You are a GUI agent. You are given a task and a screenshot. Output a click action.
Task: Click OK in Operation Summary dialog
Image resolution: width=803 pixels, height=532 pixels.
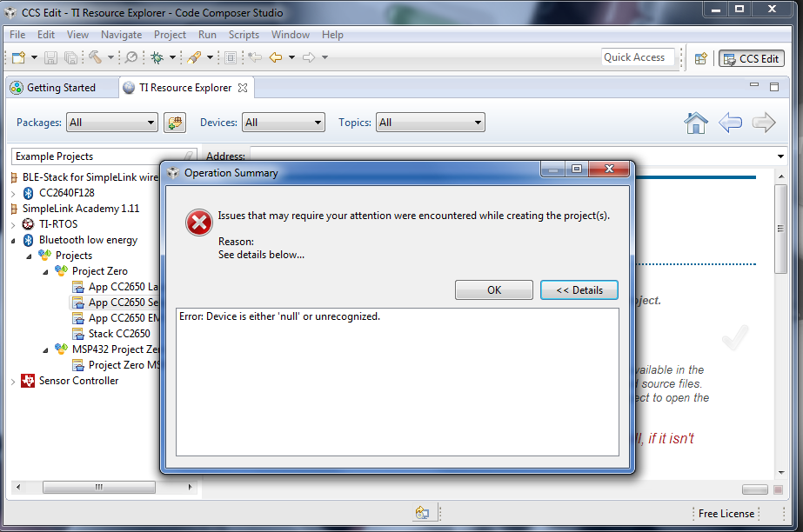coord(493,290)
